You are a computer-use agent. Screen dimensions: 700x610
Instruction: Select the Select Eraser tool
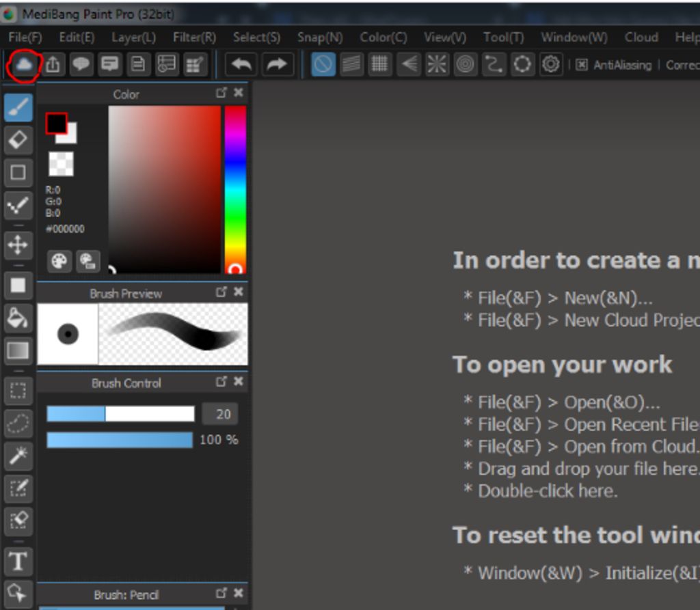(x=18, y=521)
